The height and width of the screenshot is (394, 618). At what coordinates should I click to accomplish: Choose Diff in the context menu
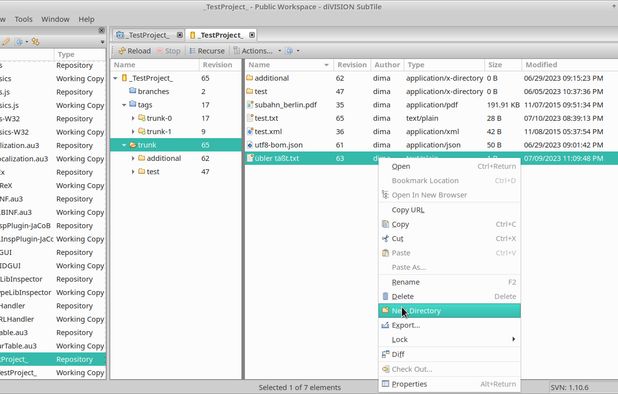449,354
